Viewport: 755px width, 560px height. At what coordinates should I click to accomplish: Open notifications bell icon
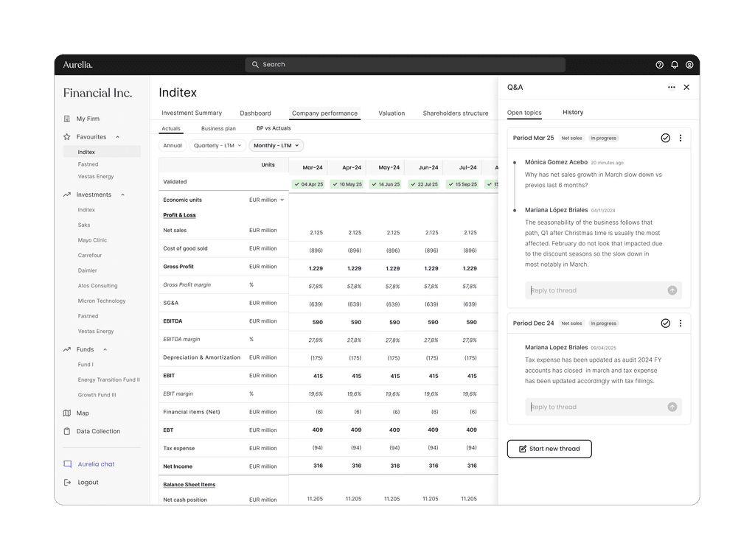[x=675, y=65]
